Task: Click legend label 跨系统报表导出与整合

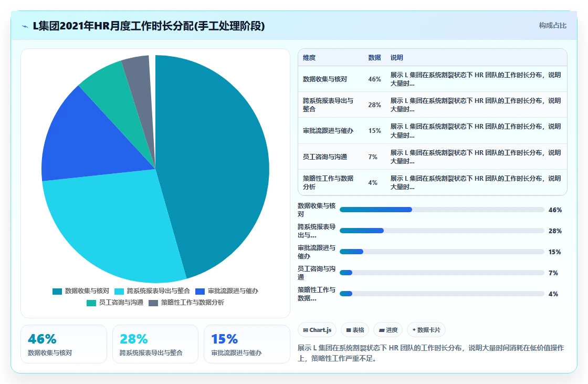Action: click(x=158, y=291)
